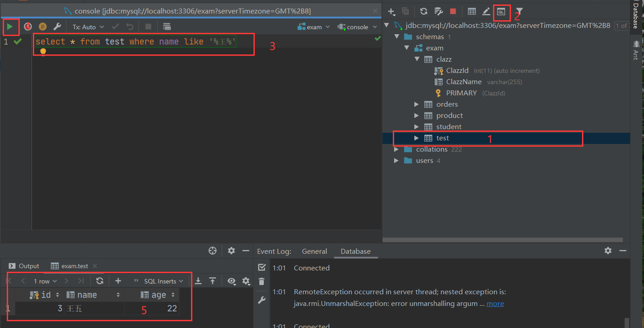Screen dimensions: 644x328
Task: Open SQL Inserts extractor dropdown
Action: 164,281
